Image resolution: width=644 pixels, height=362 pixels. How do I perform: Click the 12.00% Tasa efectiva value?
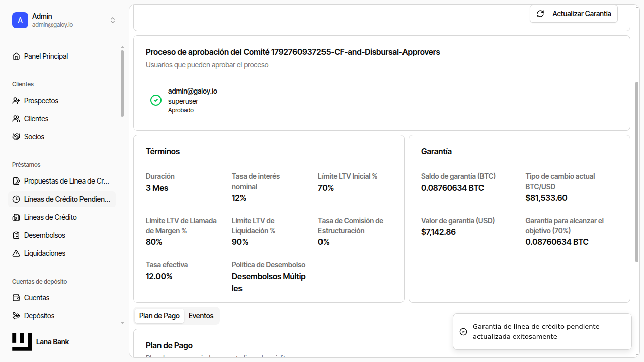(x=159, y=276)
